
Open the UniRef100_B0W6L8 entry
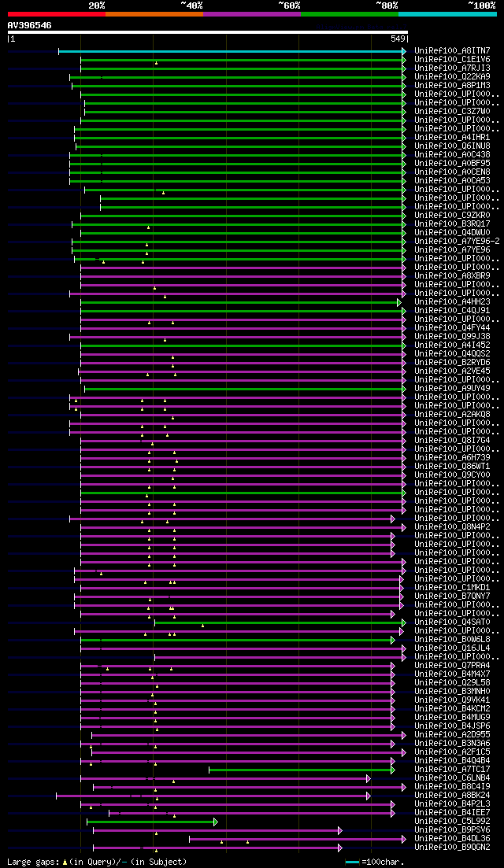[452, 639]
